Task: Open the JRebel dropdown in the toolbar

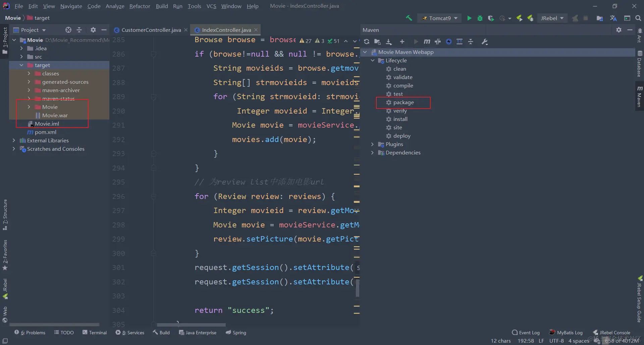Action: 552,18
